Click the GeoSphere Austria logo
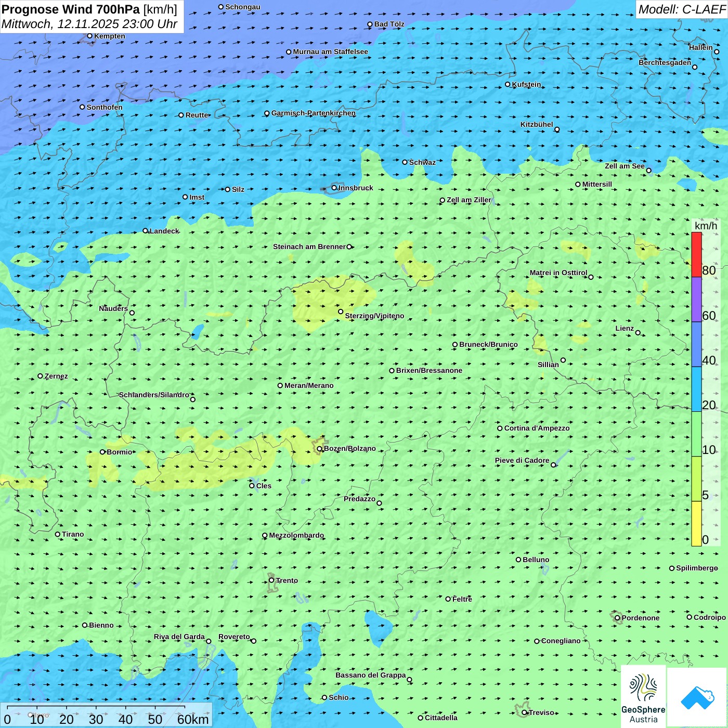This screenshot has height=728, width=728. tap(643, 697)
